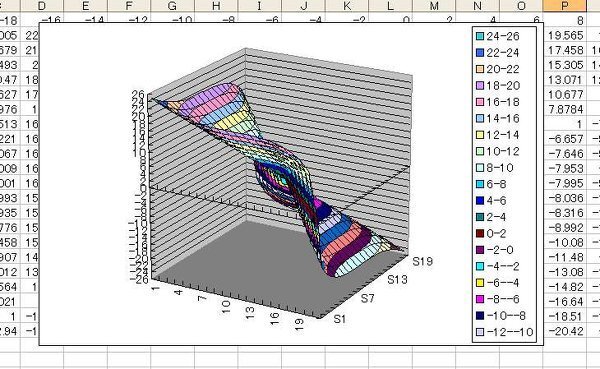The height and width of the screenshot is (369, 600).
Task: Select the 6-8 legend entry
Action: click(x=491, y=184)
